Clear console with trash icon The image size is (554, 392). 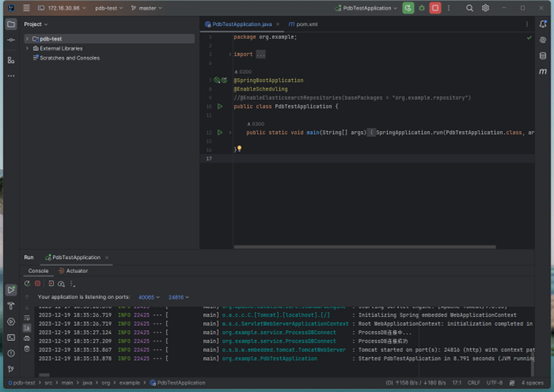click(27, 349)
